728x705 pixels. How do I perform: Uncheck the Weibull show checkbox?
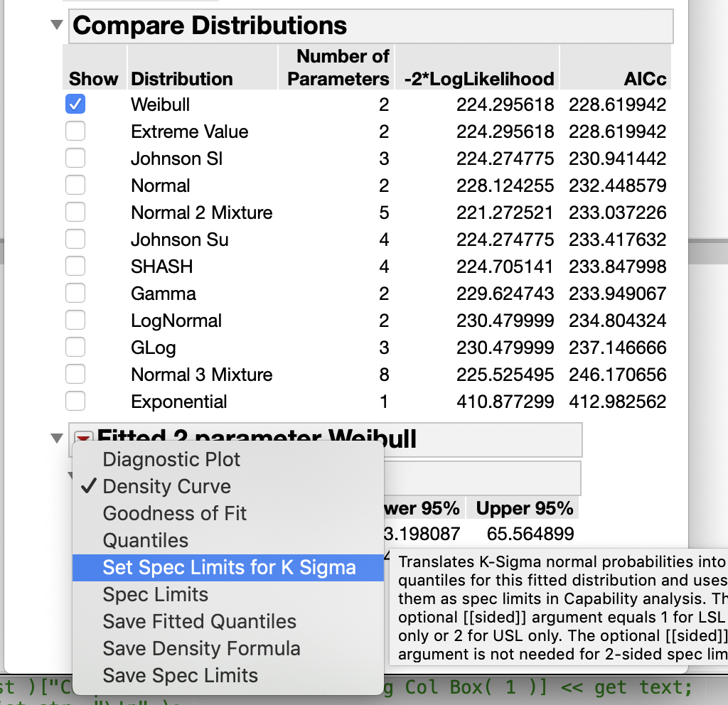(75, 104)
